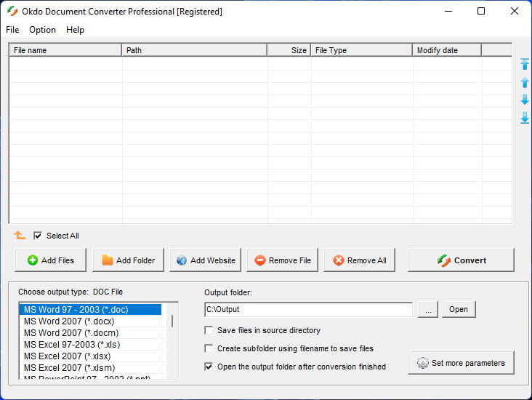
Task: Click the move-to-top arrow icon
Action: 525,64
